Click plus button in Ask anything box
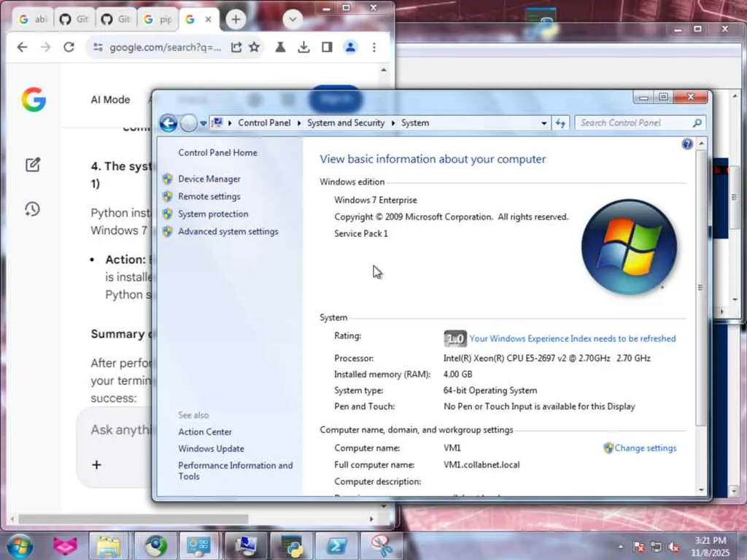Viewport: 747px width, 560px height. click(97, 464)
